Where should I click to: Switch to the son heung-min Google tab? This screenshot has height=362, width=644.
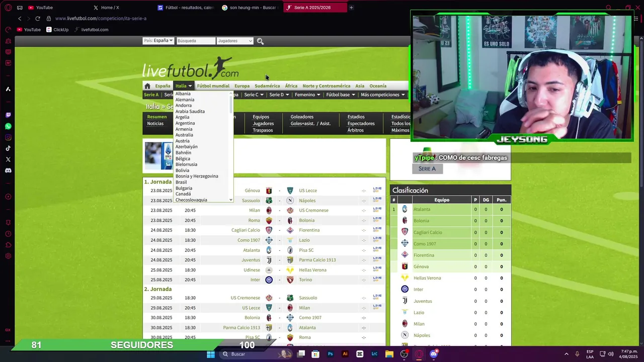[x=250, y=8]
